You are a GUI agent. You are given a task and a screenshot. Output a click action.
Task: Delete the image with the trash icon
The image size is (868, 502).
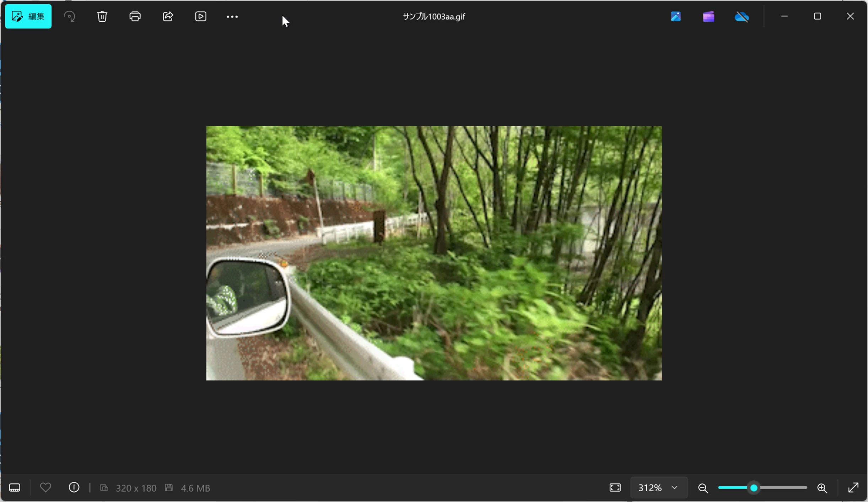coord(102,16)
